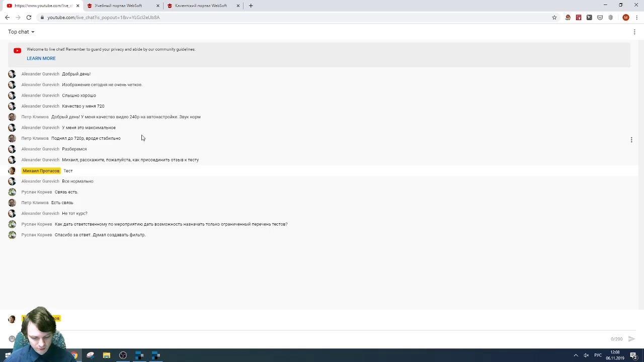The height and width of the screenshot is (362, 644).
Task: Click message text 'Качество у меня 720'
Action: [83, 106]
